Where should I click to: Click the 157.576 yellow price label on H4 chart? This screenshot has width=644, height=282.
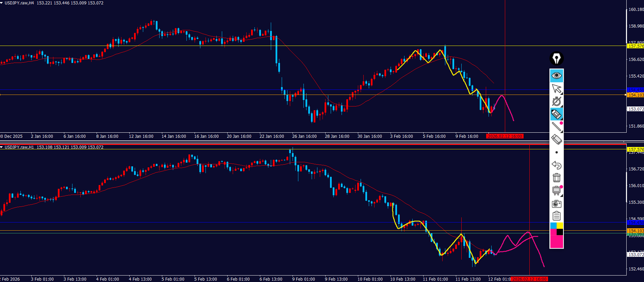(x=635, y=46)
